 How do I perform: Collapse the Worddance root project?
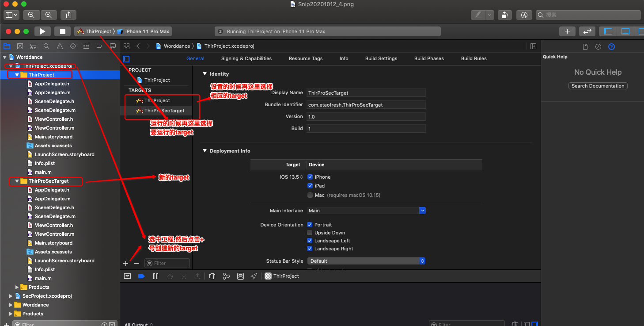(5, 57)
